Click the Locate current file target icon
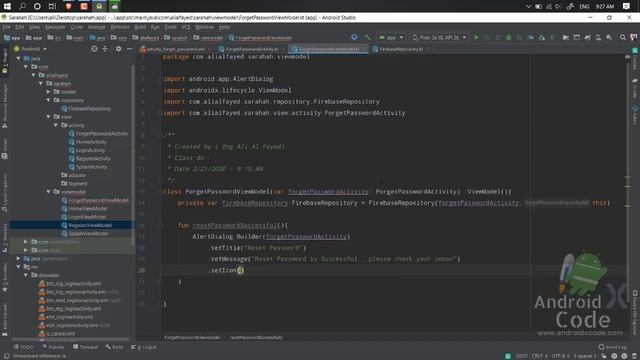The width and height of the screenshot is (640, 360). tap(94, 49)
